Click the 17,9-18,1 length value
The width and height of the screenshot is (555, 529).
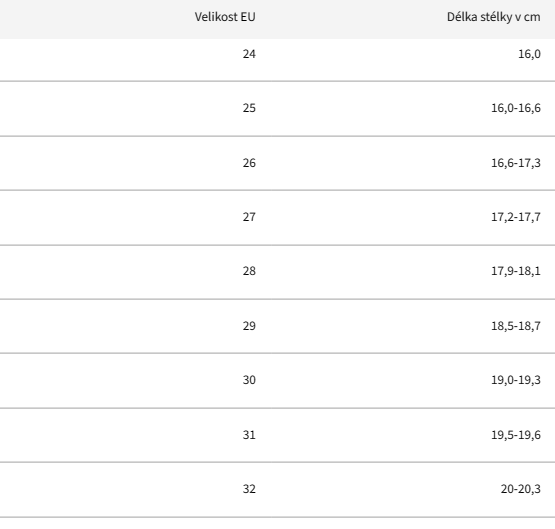point(516,271)
